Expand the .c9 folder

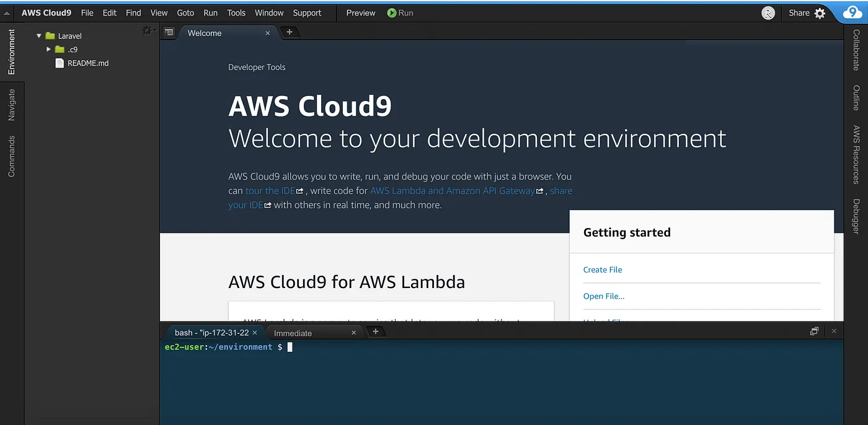point(49,50)
